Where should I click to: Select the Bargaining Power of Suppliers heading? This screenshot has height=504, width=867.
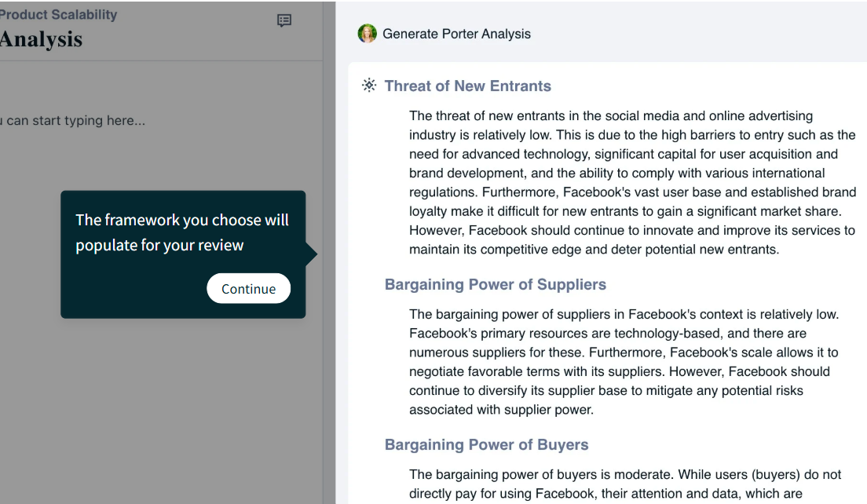[x=496, y=285]
